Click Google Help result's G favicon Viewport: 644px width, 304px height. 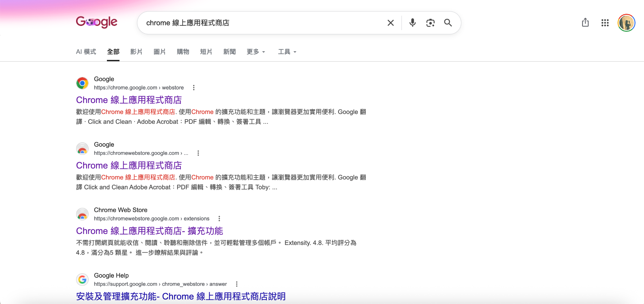[x=82, y=280]
